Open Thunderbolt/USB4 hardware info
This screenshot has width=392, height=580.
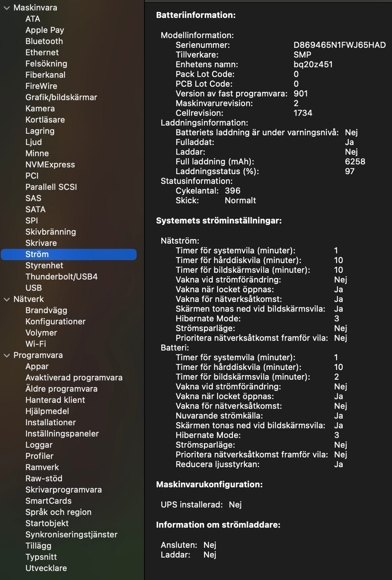click(61, 277)
